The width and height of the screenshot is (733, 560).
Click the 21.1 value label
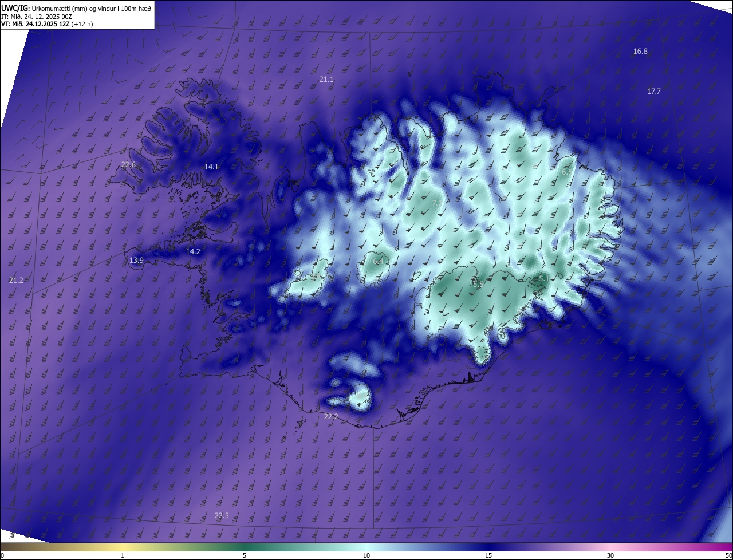pyautogui.click(x=326, y=80)
